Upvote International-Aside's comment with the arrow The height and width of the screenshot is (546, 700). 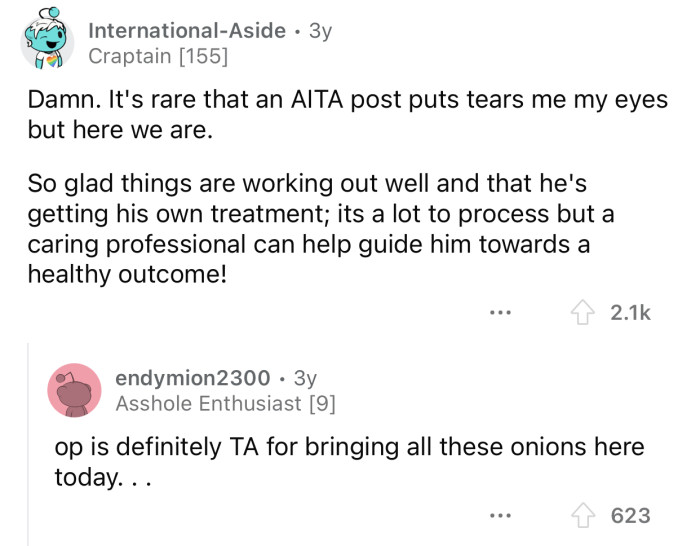(582, 313)
